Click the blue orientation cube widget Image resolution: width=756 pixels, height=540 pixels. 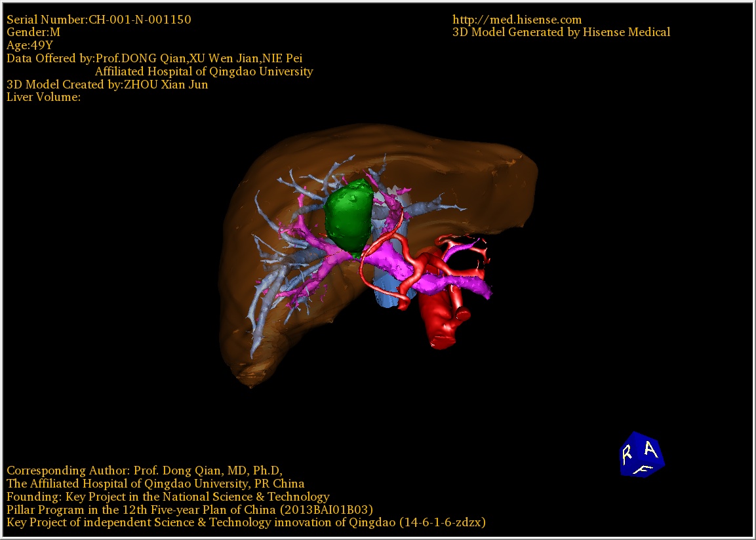[642, 454]
